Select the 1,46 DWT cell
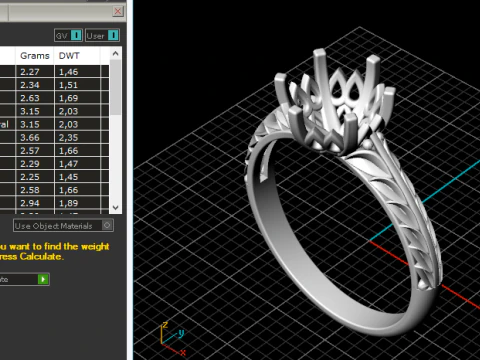This screenshot has width=480, height=360. tap(77, 72)
